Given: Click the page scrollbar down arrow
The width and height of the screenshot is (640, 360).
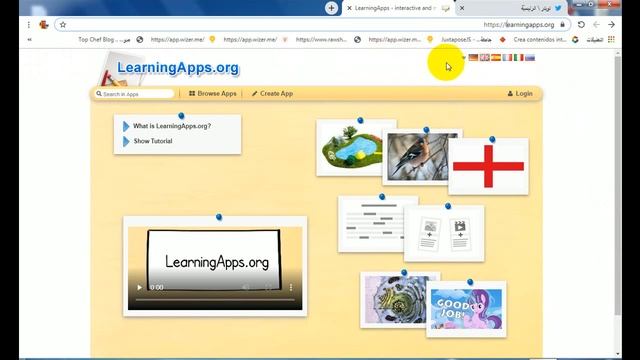Looking at the screenshot, I should click(618, 354).
